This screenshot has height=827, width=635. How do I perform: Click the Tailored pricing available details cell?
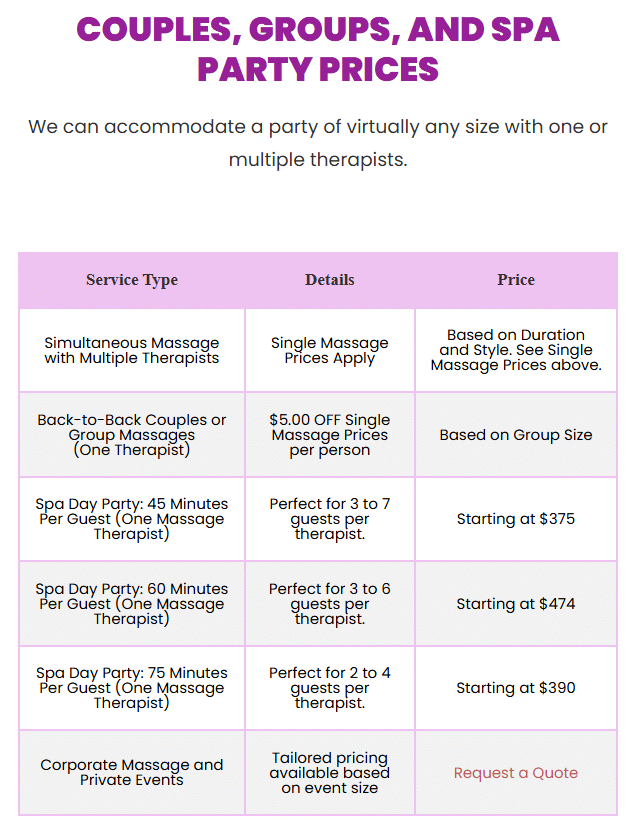tap(330, 773)
